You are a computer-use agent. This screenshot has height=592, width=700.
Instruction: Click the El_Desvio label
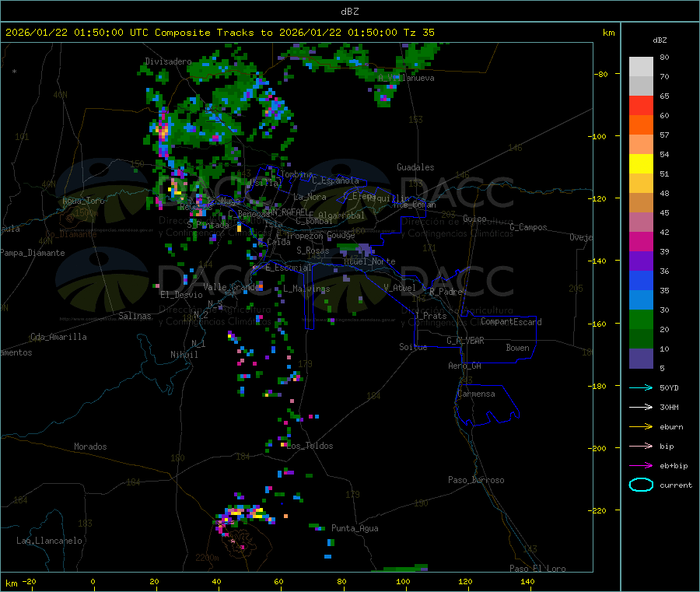[181, 295]
